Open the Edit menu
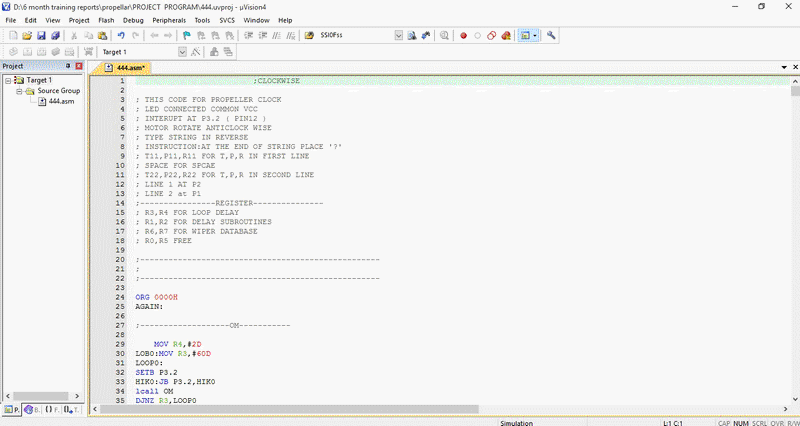Viewport: 800px width, 426px height. coord(31,20)
